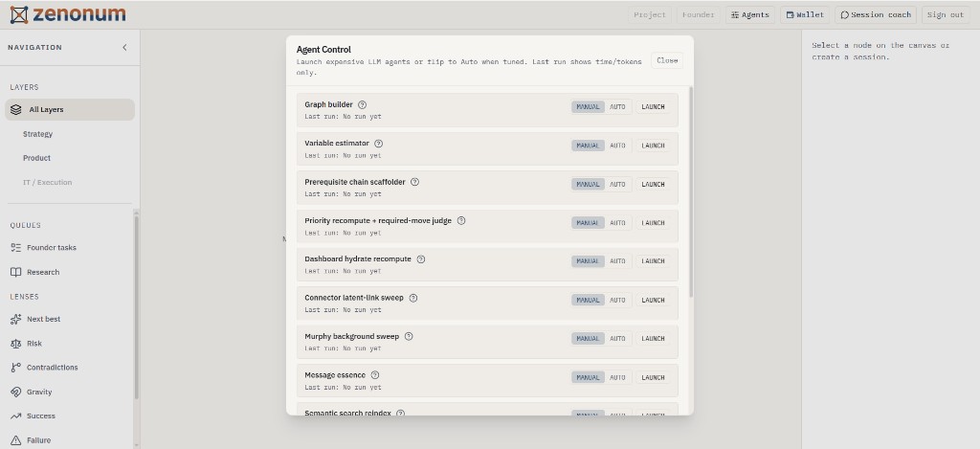The height and width of the screenshot is (449, 980).
Task: Open help for Priority recompute judge
Action: click(461, 221)
